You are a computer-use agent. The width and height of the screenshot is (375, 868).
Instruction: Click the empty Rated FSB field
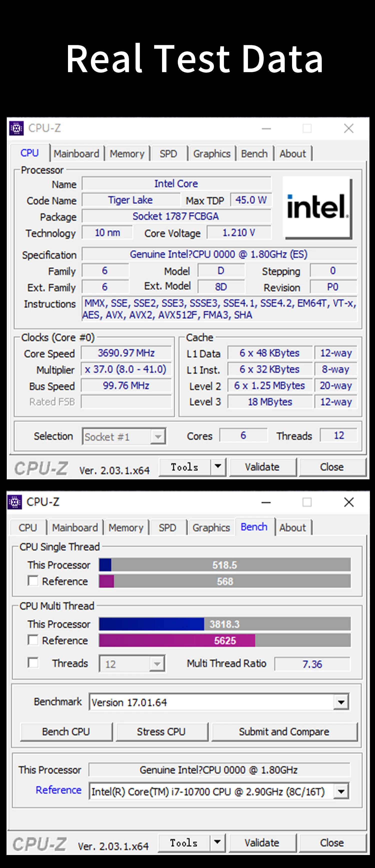coord(126,402)
